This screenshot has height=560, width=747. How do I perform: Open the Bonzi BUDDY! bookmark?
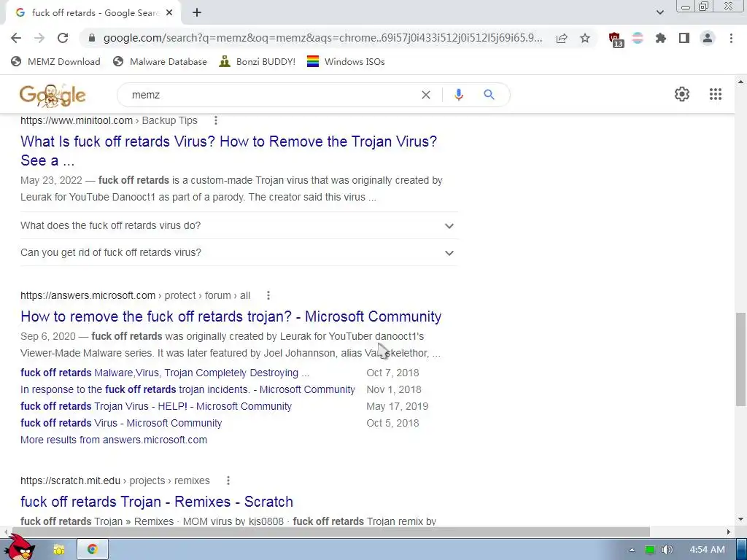click(258, 61)
